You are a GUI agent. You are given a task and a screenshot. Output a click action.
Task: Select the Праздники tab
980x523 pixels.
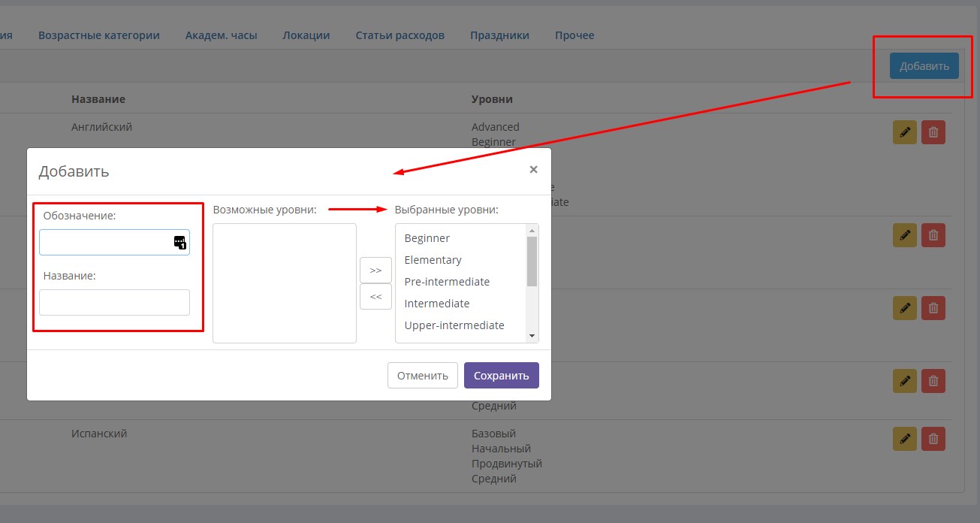pyautogui.click(x=499, y=35)
